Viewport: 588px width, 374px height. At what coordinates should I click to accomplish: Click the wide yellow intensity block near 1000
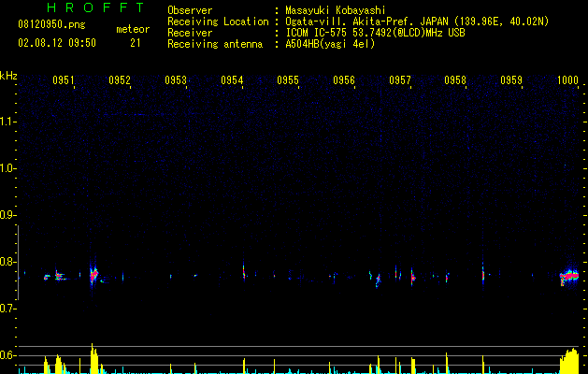point(569,361)
